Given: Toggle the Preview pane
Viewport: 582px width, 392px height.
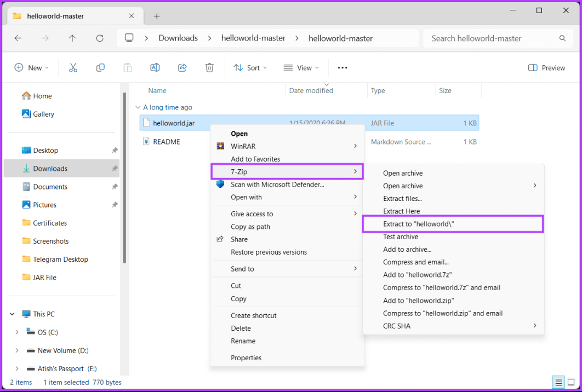Looking at the screenshot, I should [546, 68].
